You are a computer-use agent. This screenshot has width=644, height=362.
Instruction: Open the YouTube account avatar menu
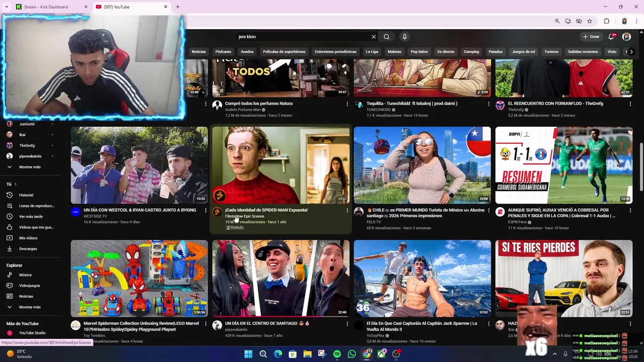click(x=626, y=37)
